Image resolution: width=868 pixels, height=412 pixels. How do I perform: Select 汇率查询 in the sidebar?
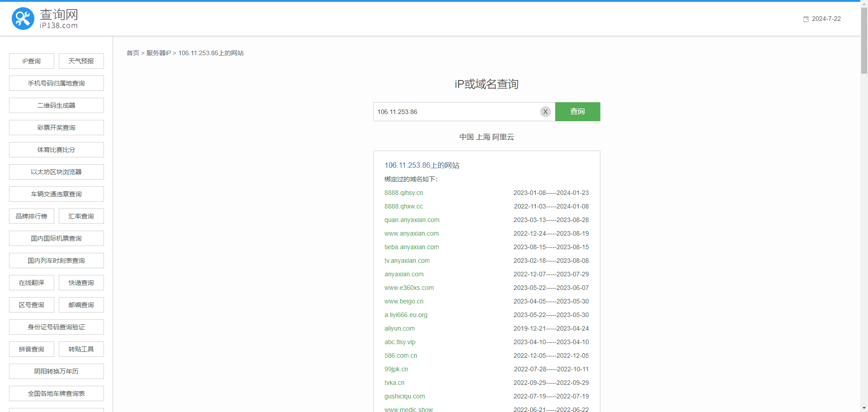[x=81, y=216]
